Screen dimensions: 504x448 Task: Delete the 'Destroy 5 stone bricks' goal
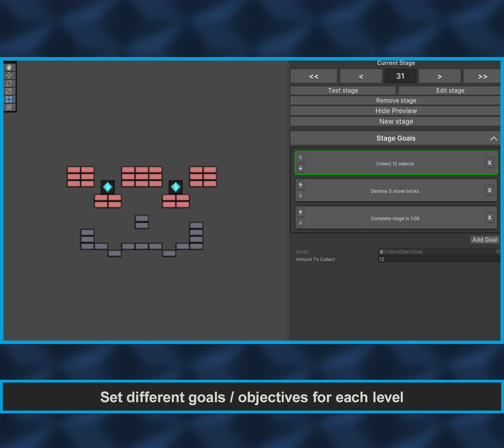[x=489, y=190]
